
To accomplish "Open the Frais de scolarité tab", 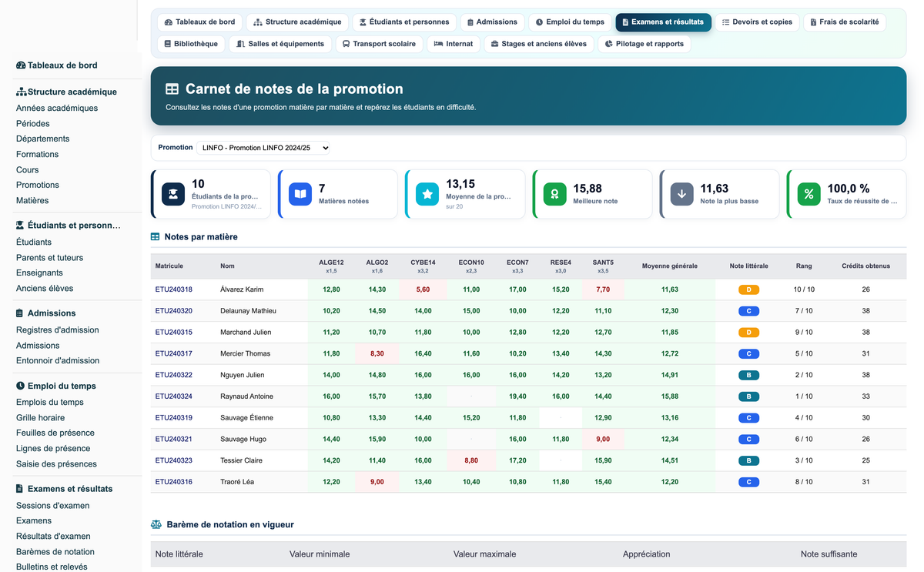I will coord(845,22).
